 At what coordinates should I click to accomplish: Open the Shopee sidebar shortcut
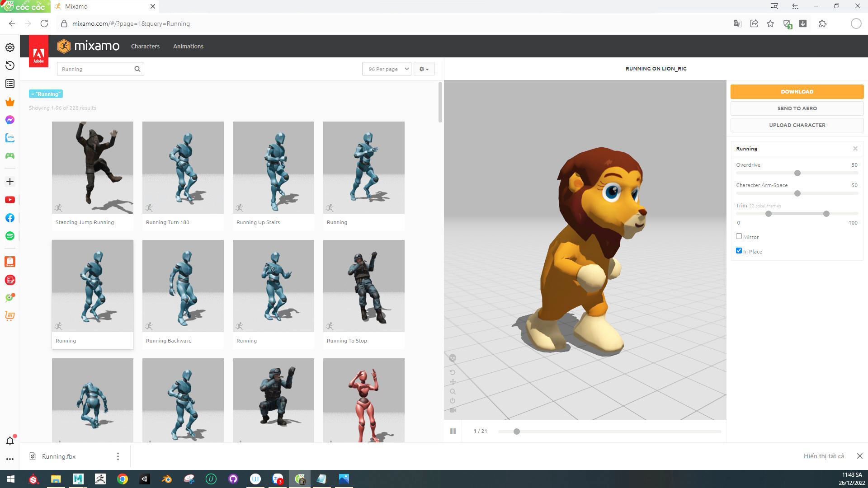[10, 262]
